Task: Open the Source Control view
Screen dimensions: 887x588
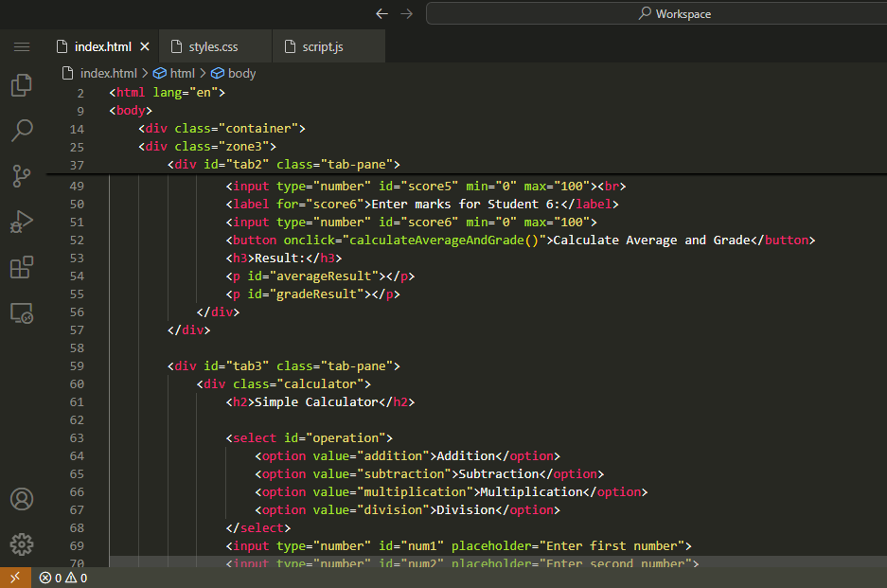Action: pyautogui.click(x=21, y=175)
